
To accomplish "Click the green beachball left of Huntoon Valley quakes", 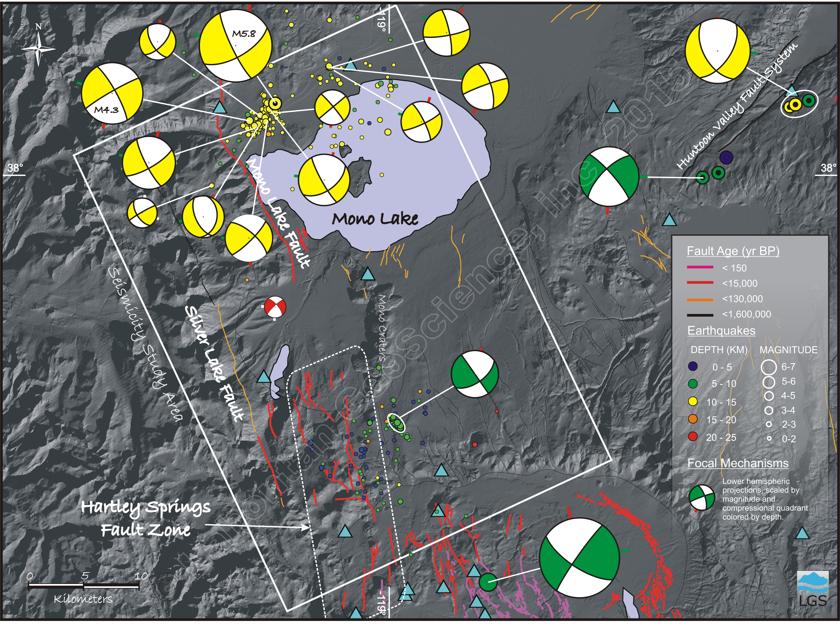I will point(609,177).
